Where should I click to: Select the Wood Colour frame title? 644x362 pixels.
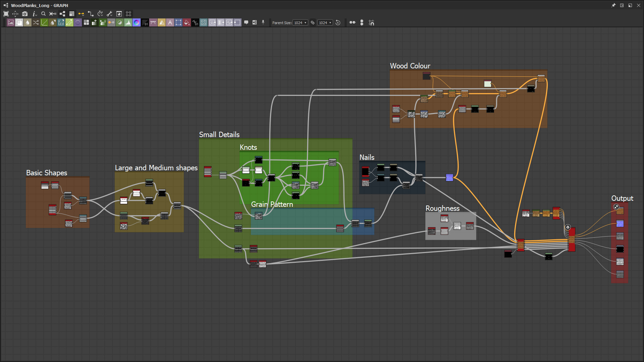[x=410, y=66]
